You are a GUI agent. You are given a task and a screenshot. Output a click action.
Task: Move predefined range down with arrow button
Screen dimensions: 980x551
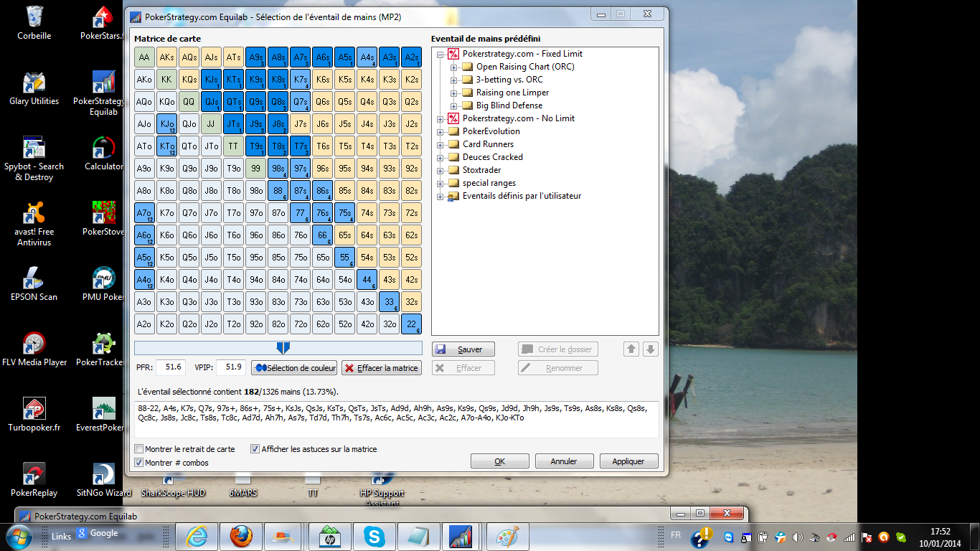click(651, 349)
